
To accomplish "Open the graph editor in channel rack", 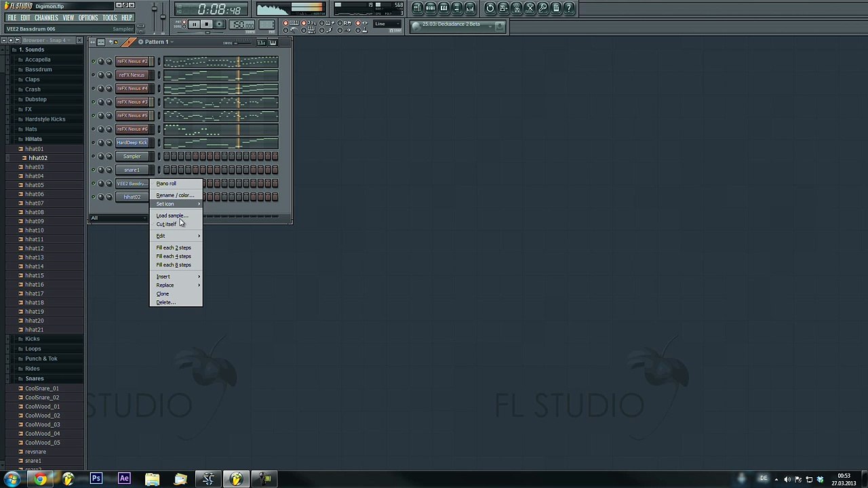I will pos(262,43).
